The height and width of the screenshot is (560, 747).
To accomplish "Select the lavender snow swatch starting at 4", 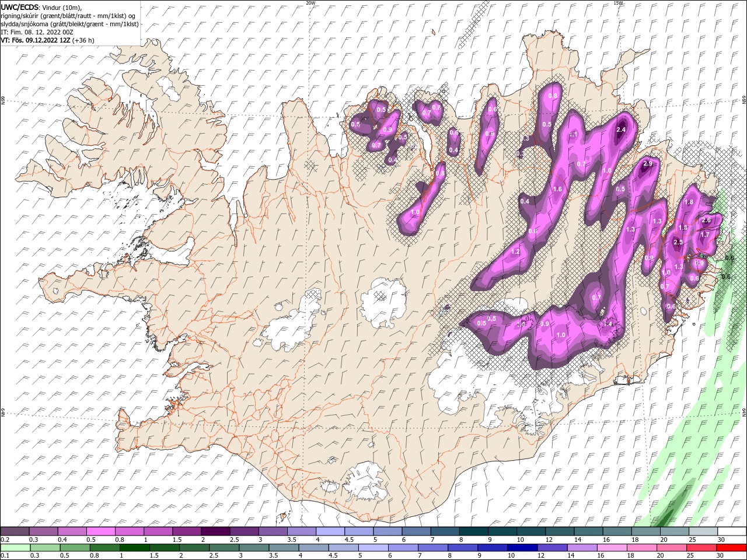I will point(330,531).
